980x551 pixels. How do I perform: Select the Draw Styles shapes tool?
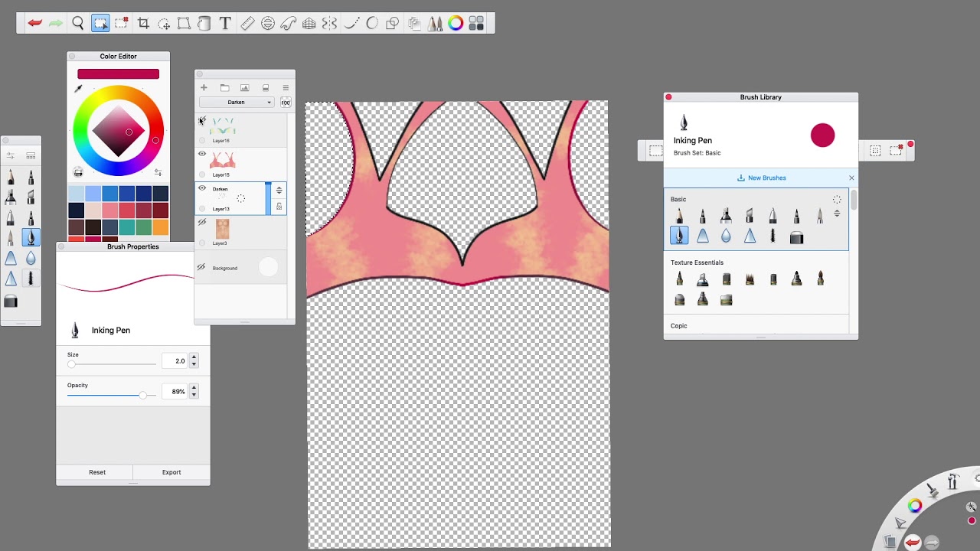tap(393, 24)
